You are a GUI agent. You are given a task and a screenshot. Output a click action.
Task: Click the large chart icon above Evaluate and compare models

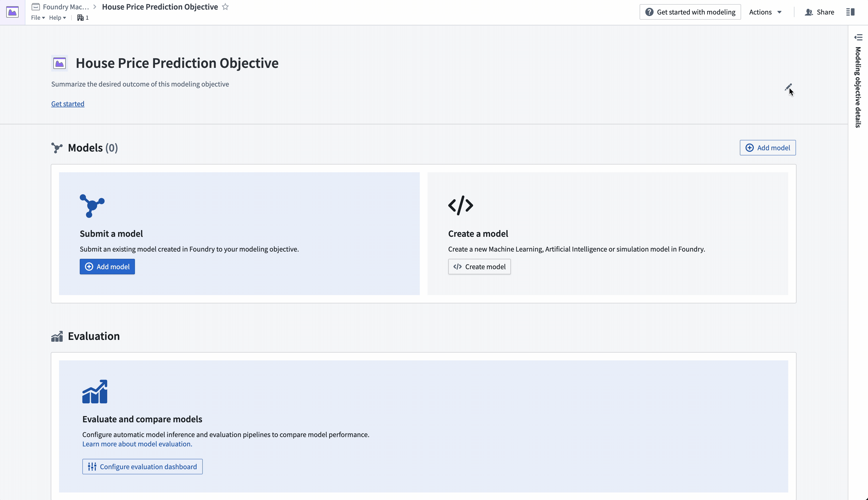point(95,391)
